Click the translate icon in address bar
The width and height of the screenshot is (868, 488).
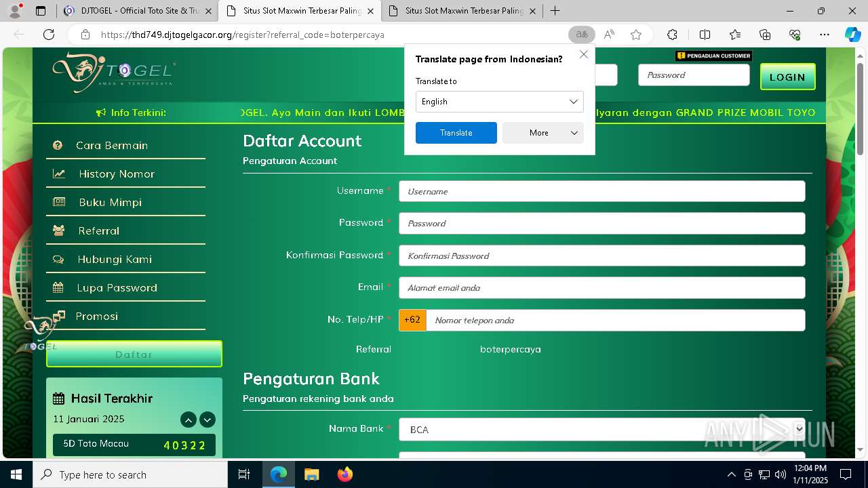582,35
